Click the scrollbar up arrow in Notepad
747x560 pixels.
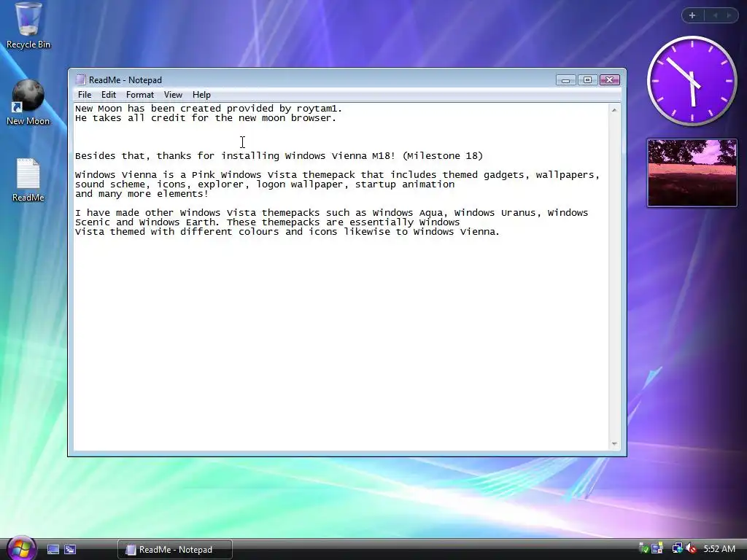pyautogui.click(x=614, y=110)
